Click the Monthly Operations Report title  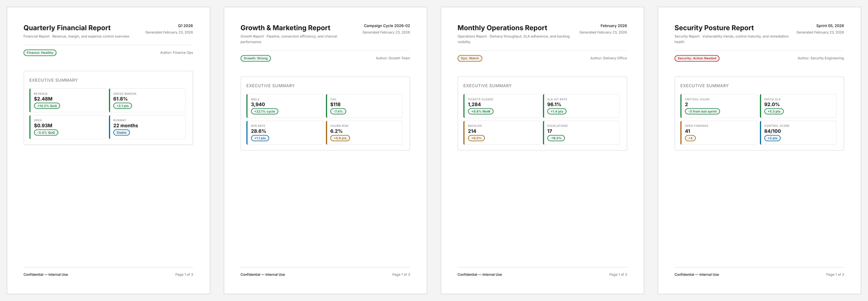[x=502, y=28]
